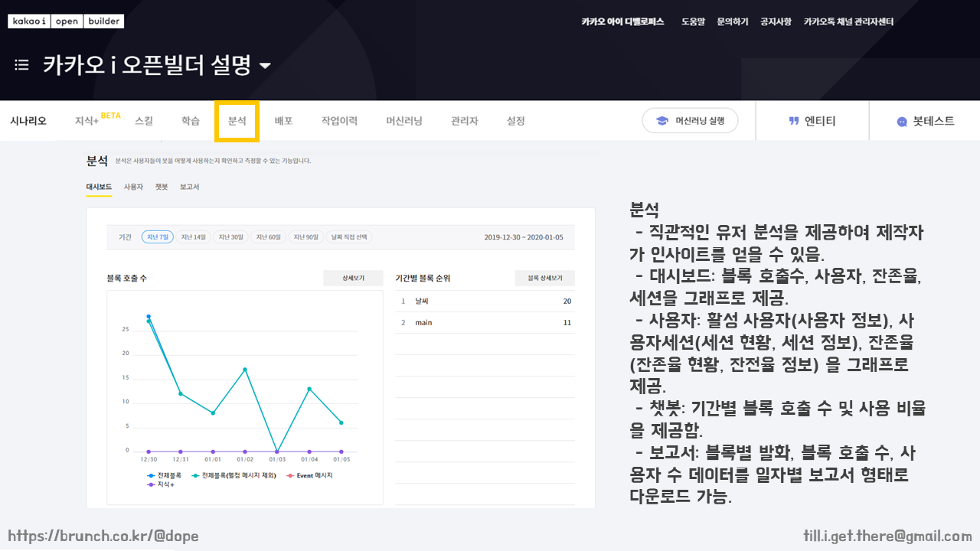Open the 머신러닝 tab

coord(404,121)
